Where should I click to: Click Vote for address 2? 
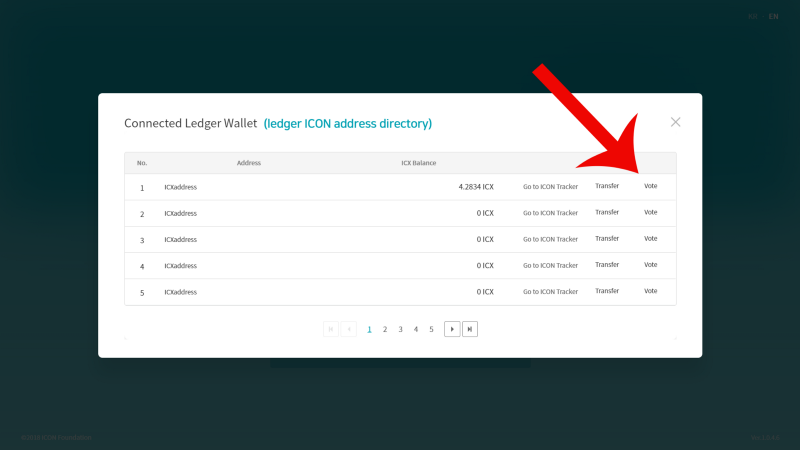[x=651, y=212]
